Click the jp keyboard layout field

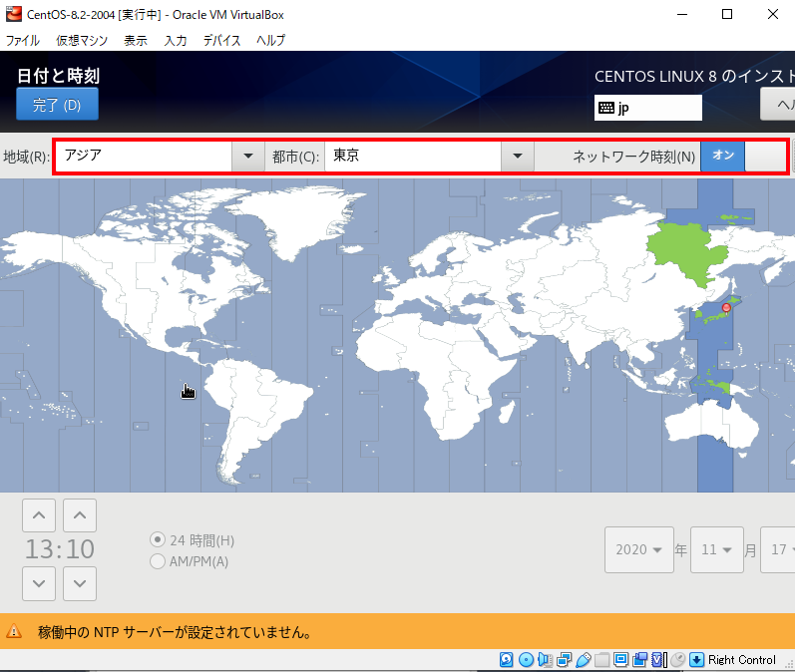click(x=648, y=108)
